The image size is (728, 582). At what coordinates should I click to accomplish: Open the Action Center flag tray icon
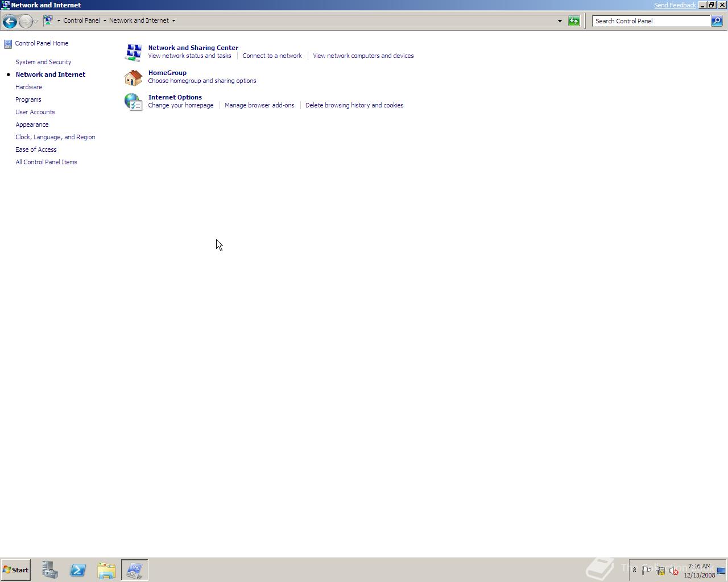click(647, 570)
